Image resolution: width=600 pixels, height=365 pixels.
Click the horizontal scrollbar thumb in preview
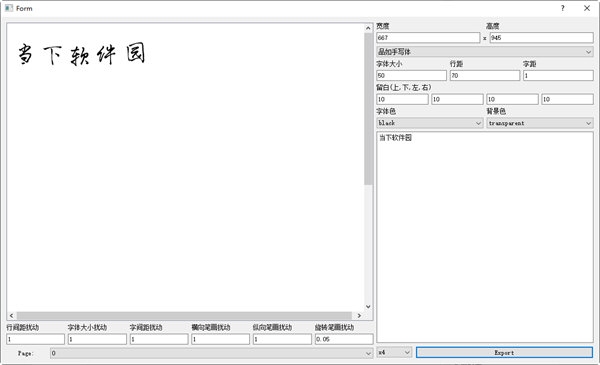point(184,316)
